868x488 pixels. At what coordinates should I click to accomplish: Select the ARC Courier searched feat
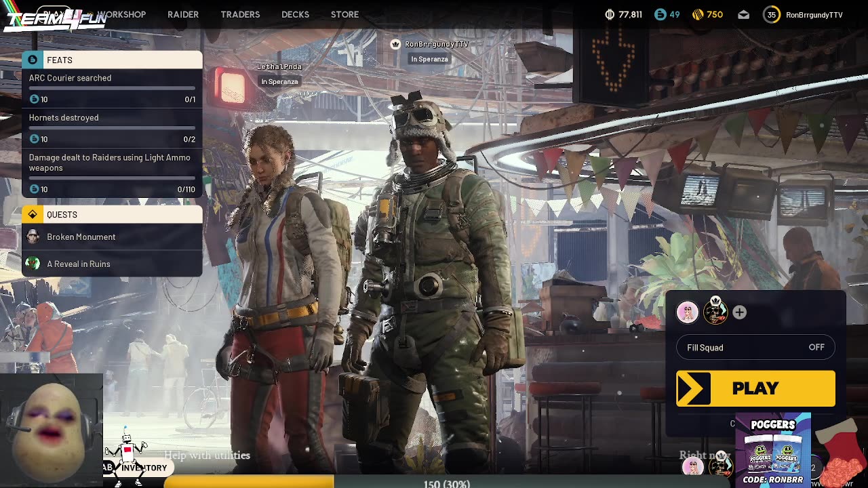[x=112, y=88]
